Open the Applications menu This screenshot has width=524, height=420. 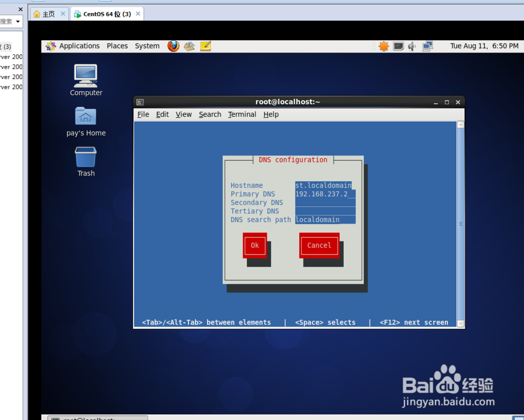(x=79, y=46)
